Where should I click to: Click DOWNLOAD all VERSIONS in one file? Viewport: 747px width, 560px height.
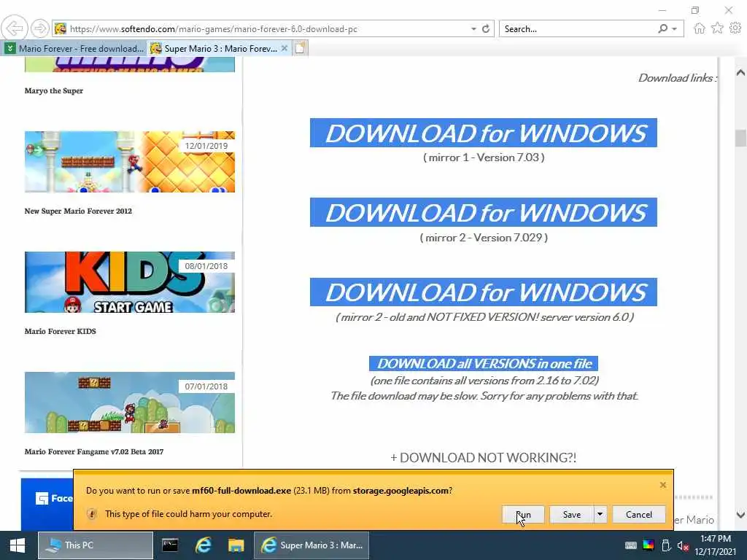point(484,363)
